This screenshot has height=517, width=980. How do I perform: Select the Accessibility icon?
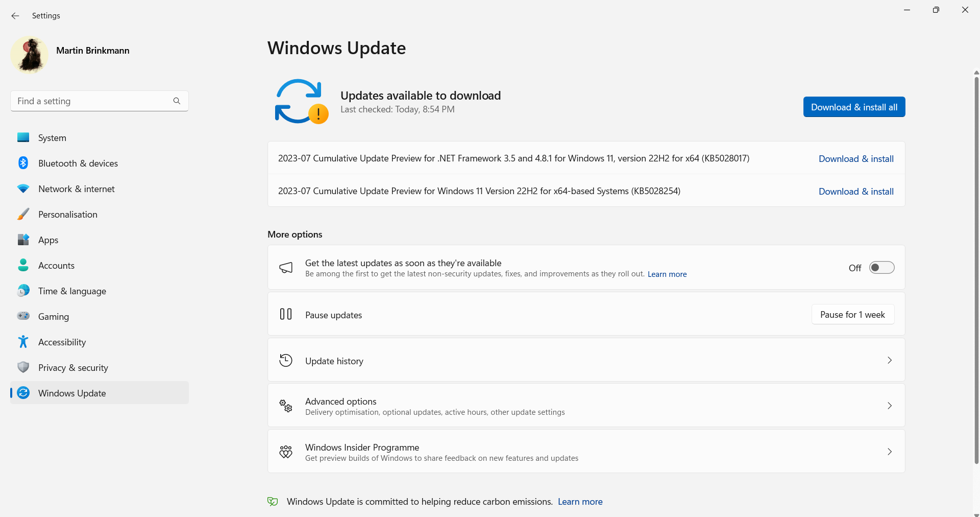click(23, 342)
